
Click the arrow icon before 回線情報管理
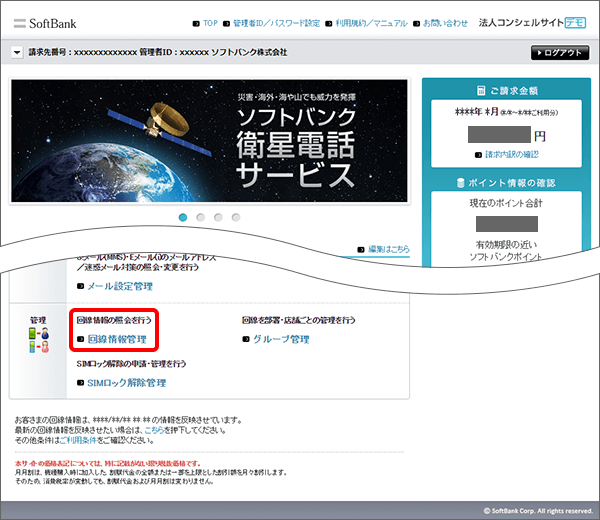pos(80,340)
